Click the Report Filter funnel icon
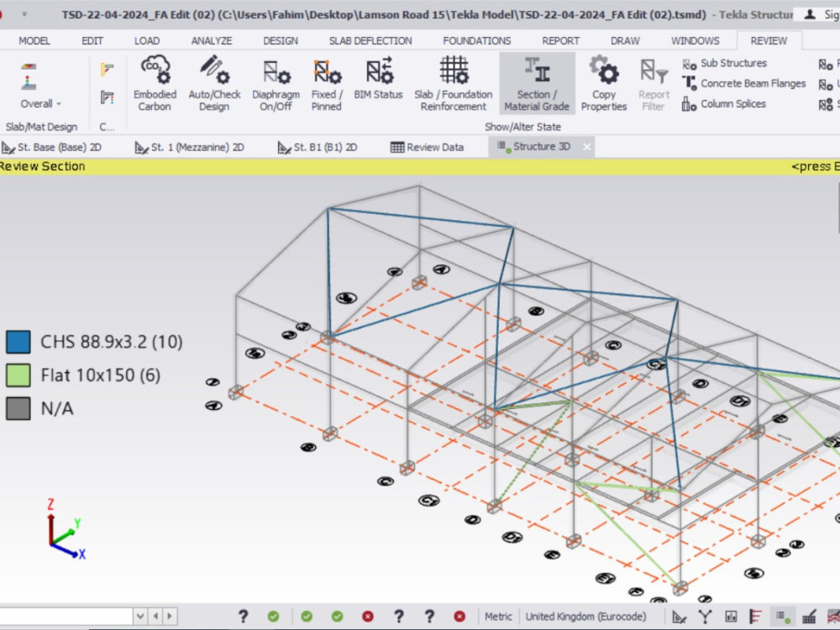This screenshot has height=630, width=840. click(x=654, y=71)
